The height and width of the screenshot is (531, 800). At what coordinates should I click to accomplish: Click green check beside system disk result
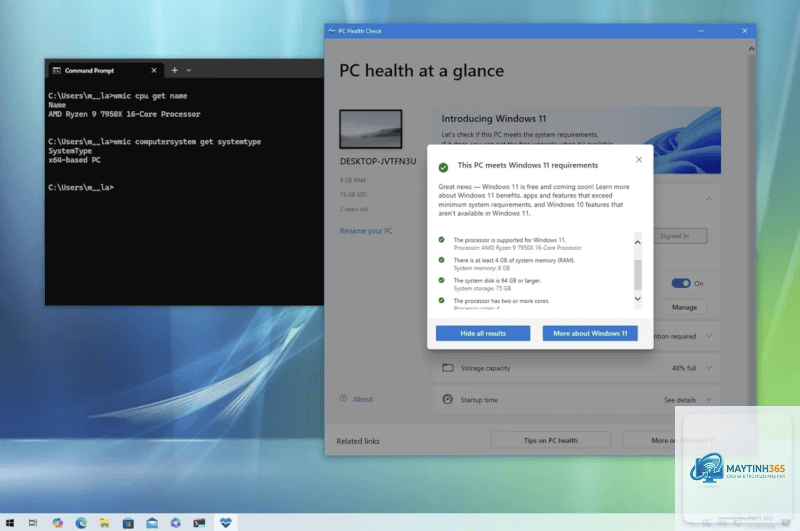441,281
